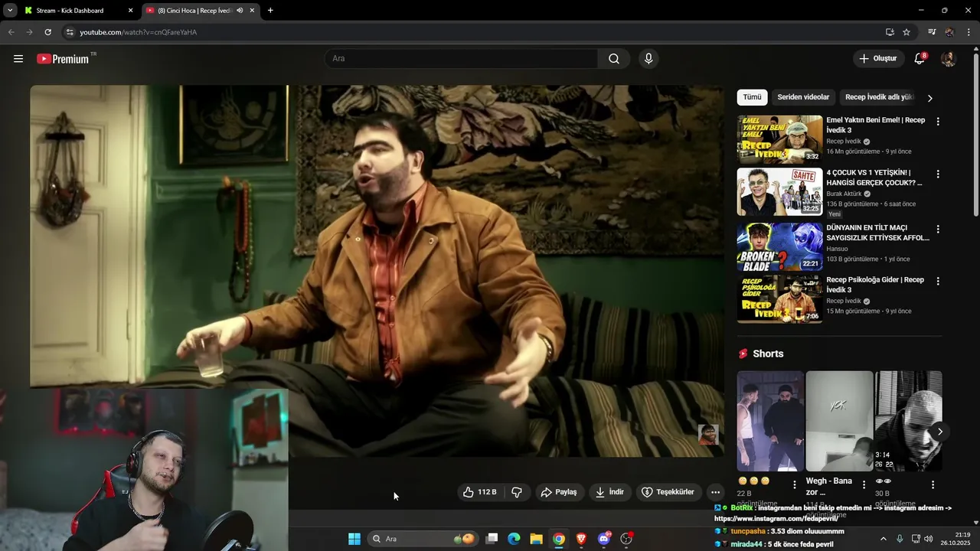Click install/cast screen icon in address bar
This screenshot has height=551, width=980.
coord(890,32)
